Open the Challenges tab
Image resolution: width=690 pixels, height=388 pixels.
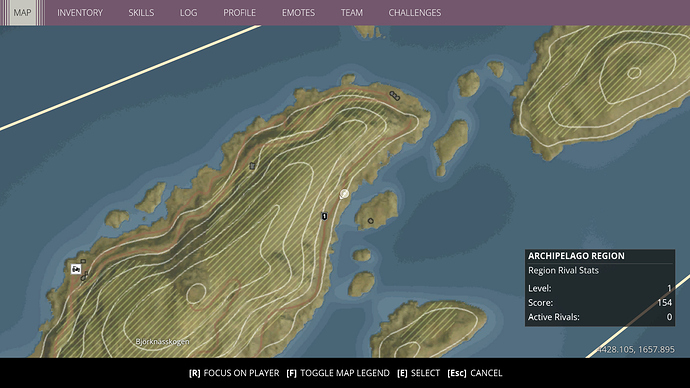pos(415,13)
